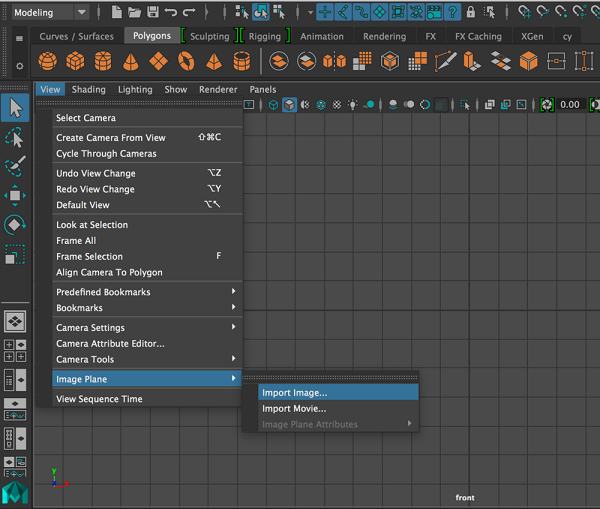The image size is (600, 509).
Task: Click the gamma value field showing 0.00
Action: point(570,105)
